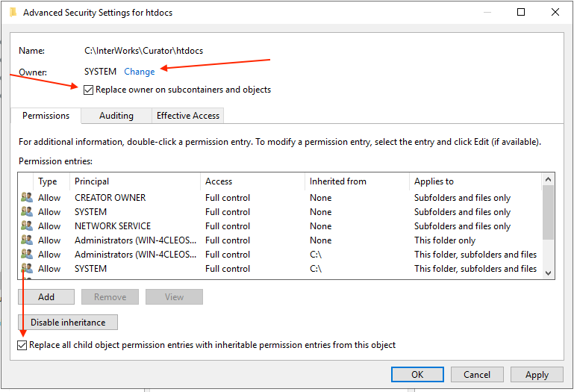
Task: Click the Remove button
Action: pyautogui.click(x=110, y=296)
